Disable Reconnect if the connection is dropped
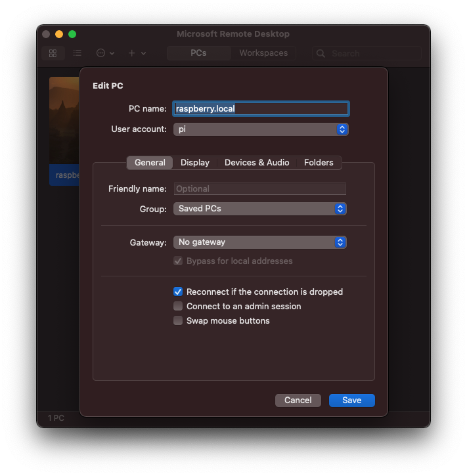The height and width of the screenshot is (476, 467). pyautogui.click(x=178, y=292)
